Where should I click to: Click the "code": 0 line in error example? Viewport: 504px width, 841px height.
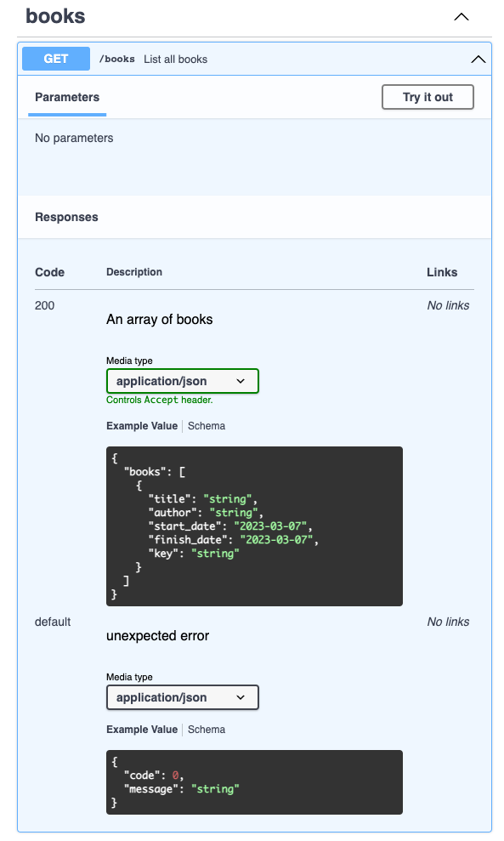(154, 775)
